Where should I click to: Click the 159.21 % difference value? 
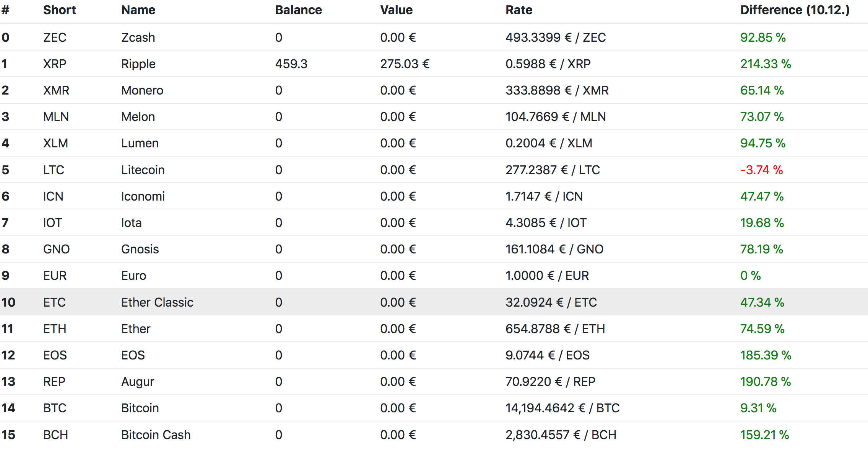pos(765,435)
